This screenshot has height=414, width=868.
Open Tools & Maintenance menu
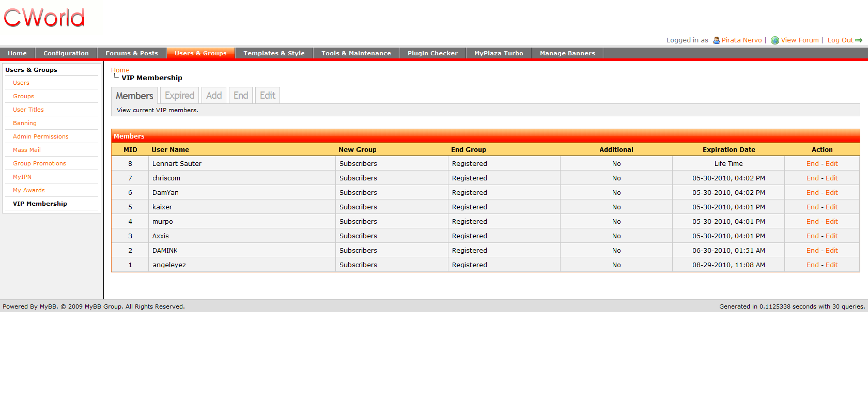[356, 53]
